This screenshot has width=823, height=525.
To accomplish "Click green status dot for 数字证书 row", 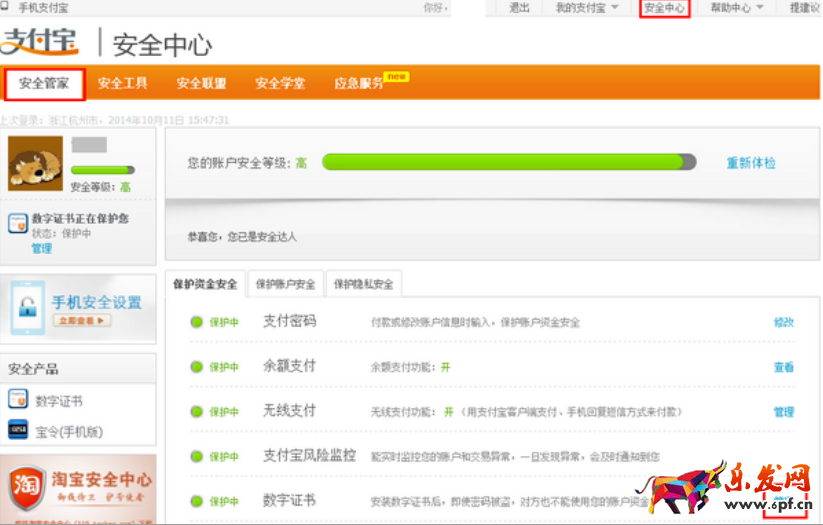I will (197, 501).
